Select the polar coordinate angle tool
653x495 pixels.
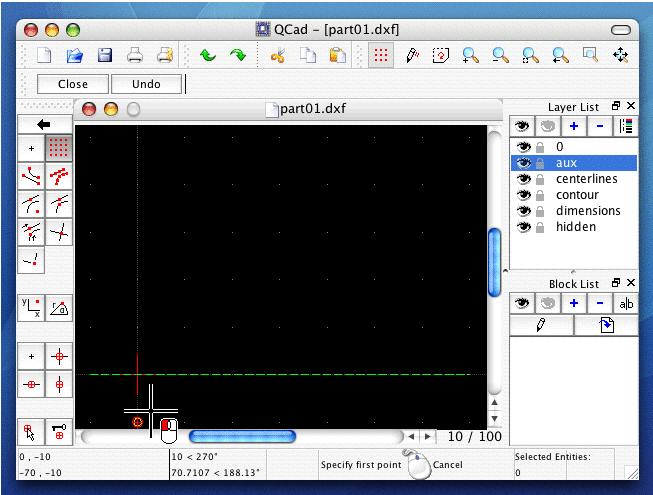[59, 308]
